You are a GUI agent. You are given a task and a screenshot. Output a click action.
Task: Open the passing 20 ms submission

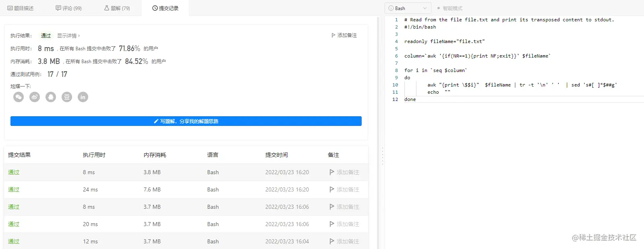tap(14, 224)
